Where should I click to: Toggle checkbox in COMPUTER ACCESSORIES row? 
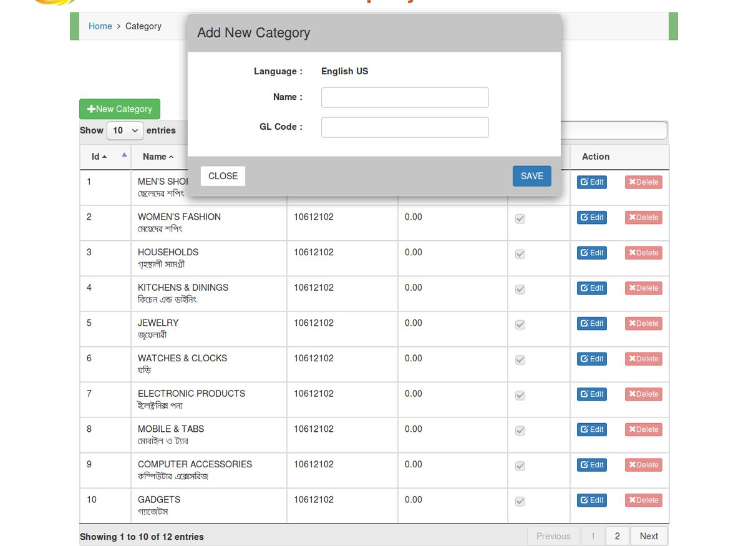click(x=520, y=466)
